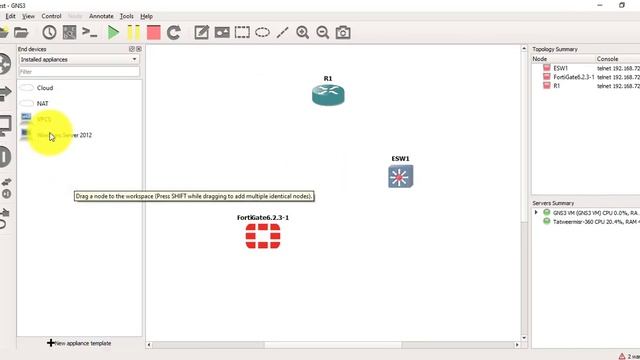640x360 pixels.
Task: Open console to all devices icon
Action: click(x=90, y=32)
